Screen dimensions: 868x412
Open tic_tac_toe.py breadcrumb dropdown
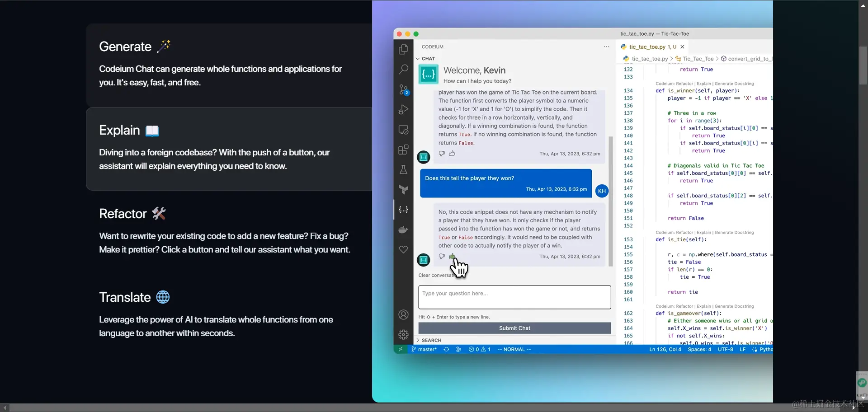[x=646, y=59]
